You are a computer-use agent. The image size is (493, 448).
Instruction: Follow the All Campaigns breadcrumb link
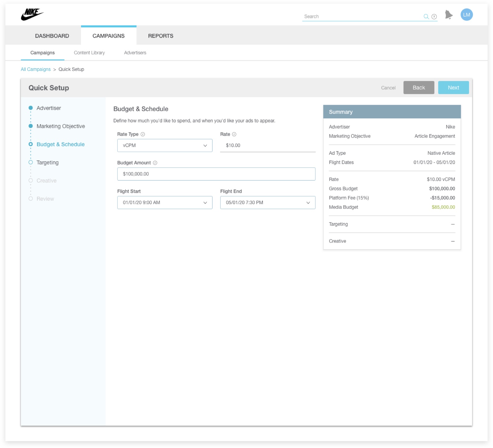pos(36,69)
